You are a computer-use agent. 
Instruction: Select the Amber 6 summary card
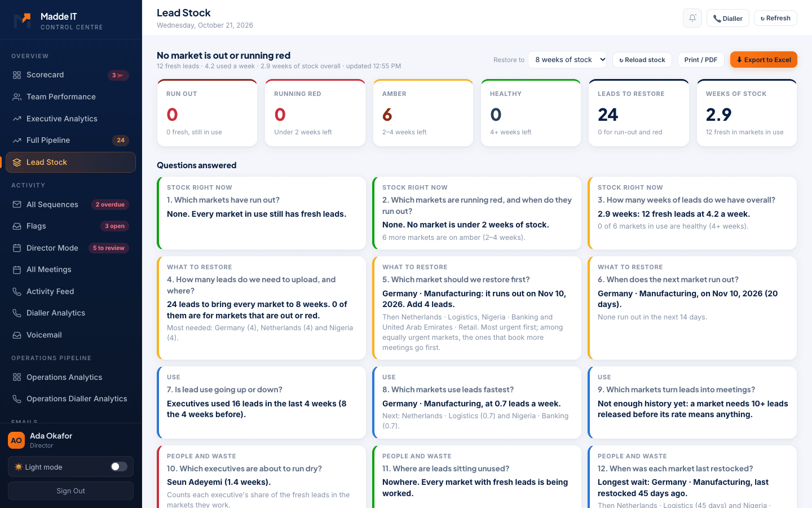423,113
